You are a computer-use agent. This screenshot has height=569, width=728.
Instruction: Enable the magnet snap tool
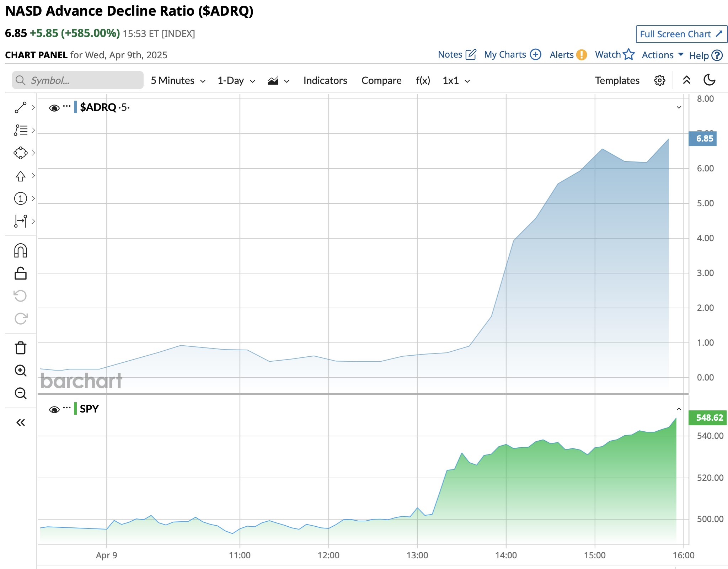click(20, 251)
